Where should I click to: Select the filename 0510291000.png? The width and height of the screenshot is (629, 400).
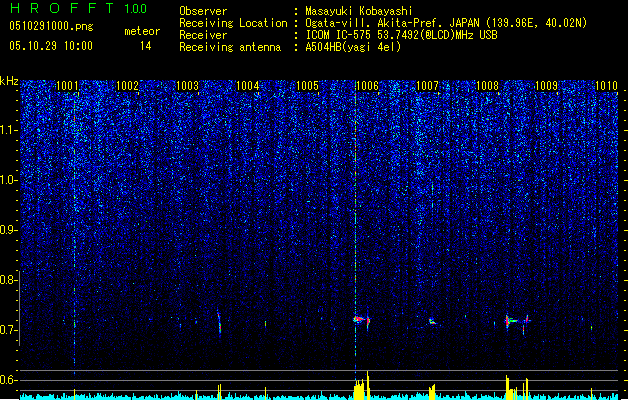[51, 27]
